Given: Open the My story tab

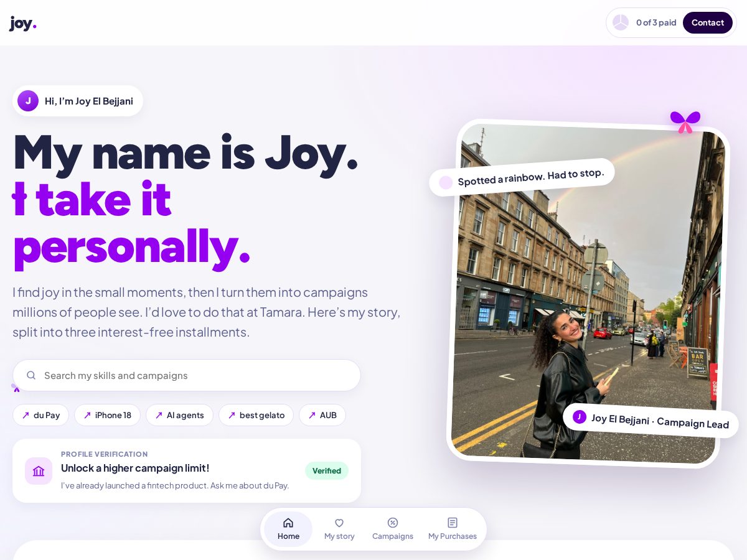Looking at the screenshot, I should tap(339, 529).
